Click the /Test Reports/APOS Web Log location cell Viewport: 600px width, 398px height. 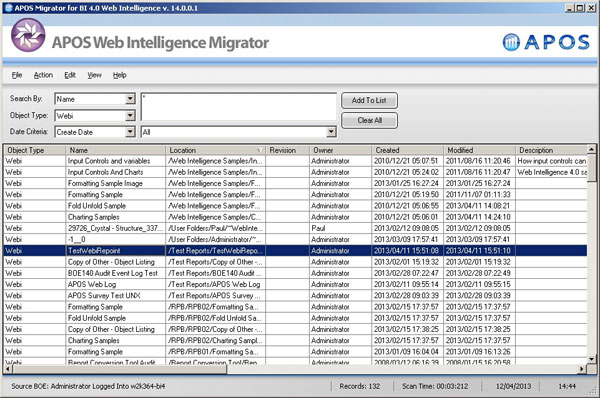pyautogui.click(x=216, y=284)
